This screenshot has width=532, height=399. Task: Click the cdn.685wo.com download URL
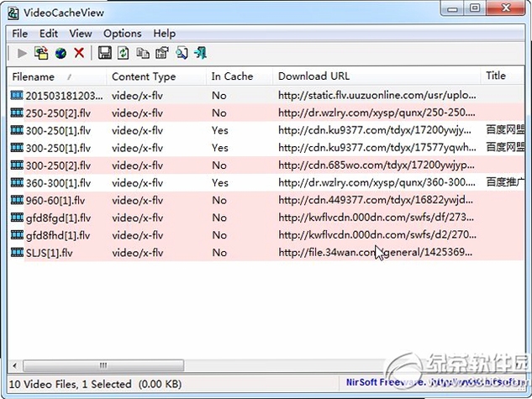[377, 165]
